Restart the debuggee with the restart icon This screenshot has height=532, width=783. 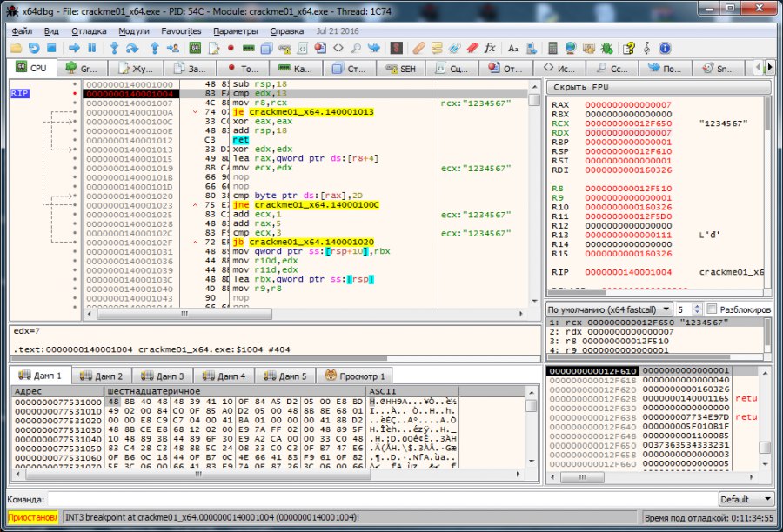pos(35,48)
